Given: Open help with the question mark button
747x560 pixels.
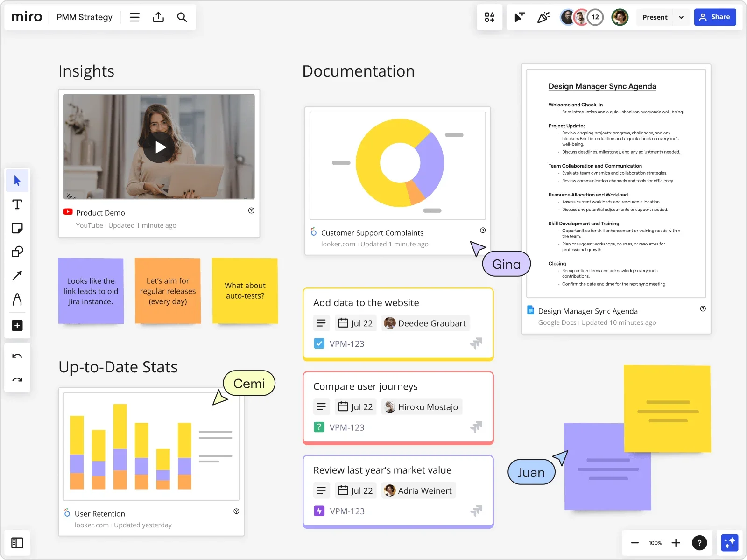Looking at the screenshot, I should (x=700, y=543).
